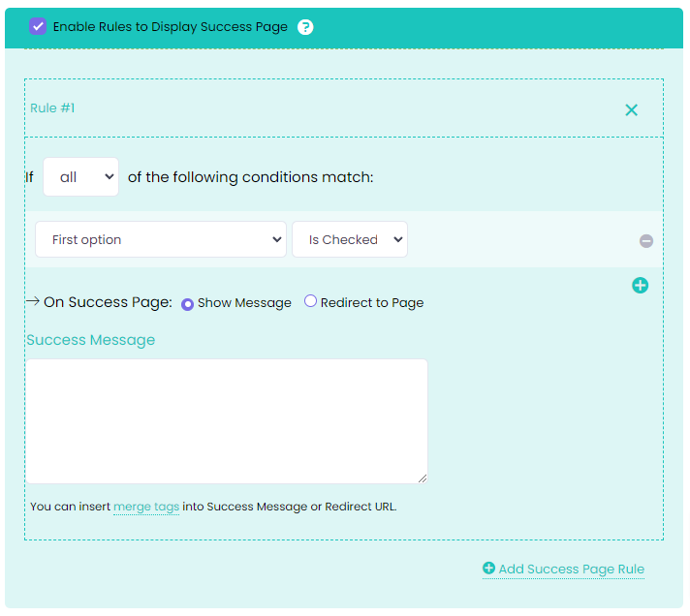This screenshot has height=616, width=690.
Task: Click the Add Success Page Rule link text
Action: [x=571, y=569]
